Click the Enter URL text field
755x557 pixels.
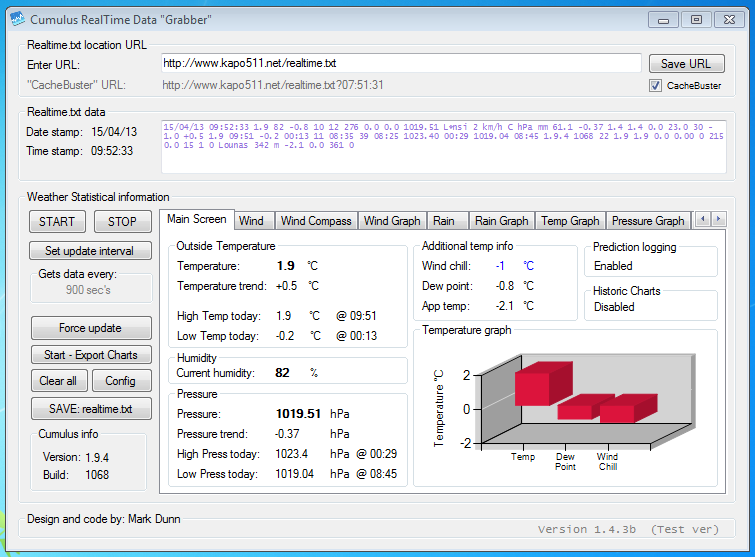400,64
